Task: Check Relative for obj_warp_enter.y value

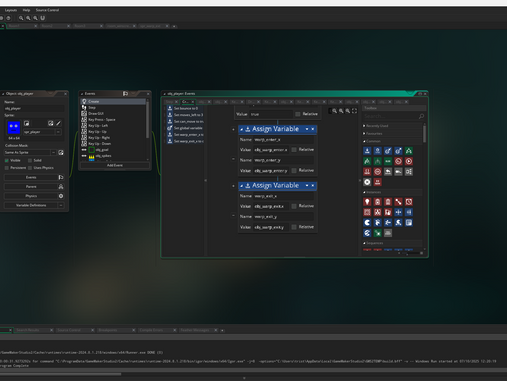Action: (x=294, y=170)
